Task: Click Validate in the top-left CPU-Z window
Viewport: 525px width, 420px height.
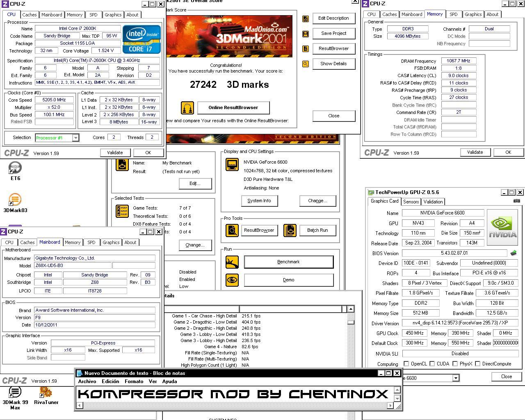Action: point(115,153)
